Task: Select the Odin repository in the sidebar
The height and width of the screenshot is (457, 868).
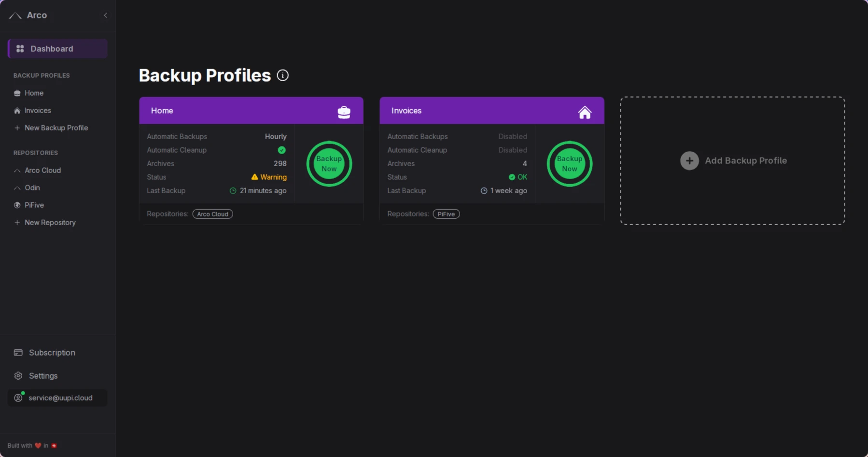Action: click(x=32, y=187)
